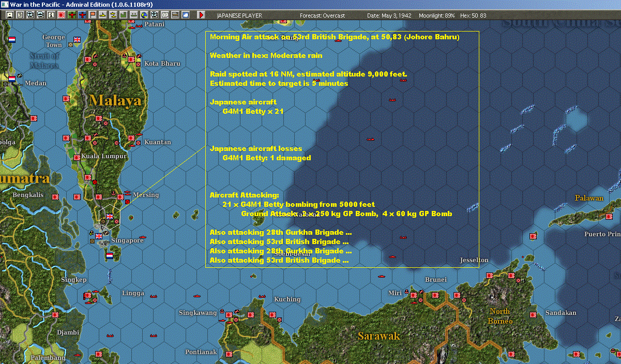
Task: Click the Palawan label
Action: pyautogui.click(x=589, y=198)
